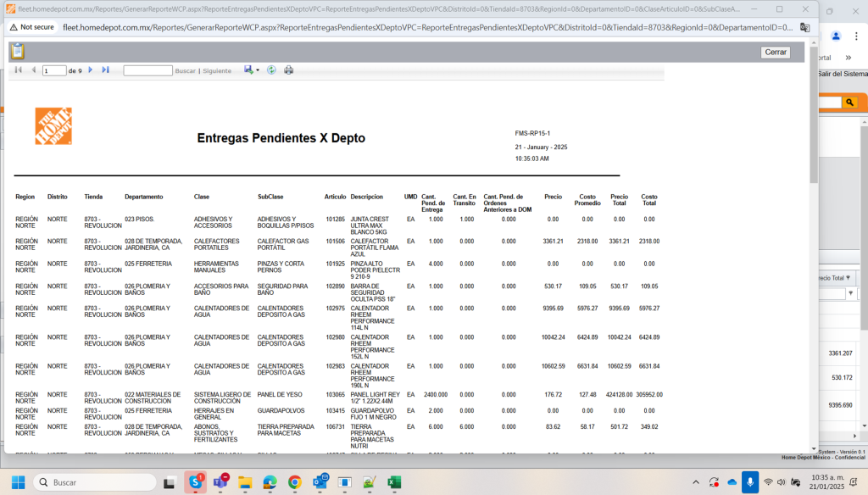Click article number 101506
Viewport: 868px width, 495px height.
(336, 242)
